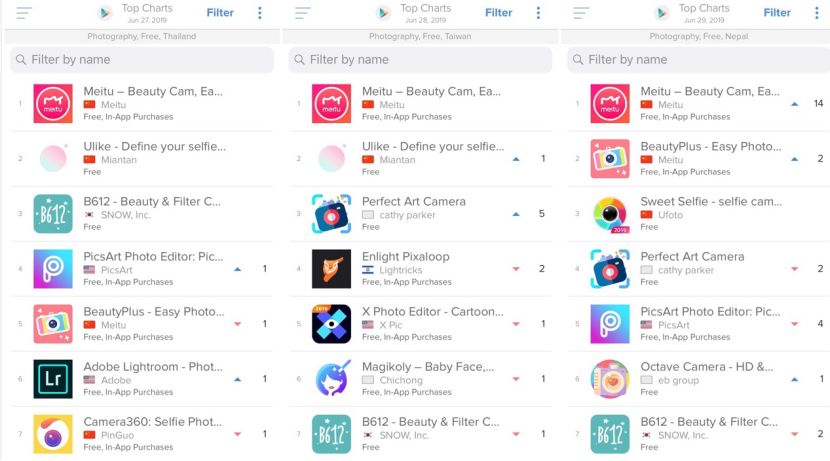Focus the Filter by name field for Taiwan
830x461 pixels.
click(x=420, y=59)
